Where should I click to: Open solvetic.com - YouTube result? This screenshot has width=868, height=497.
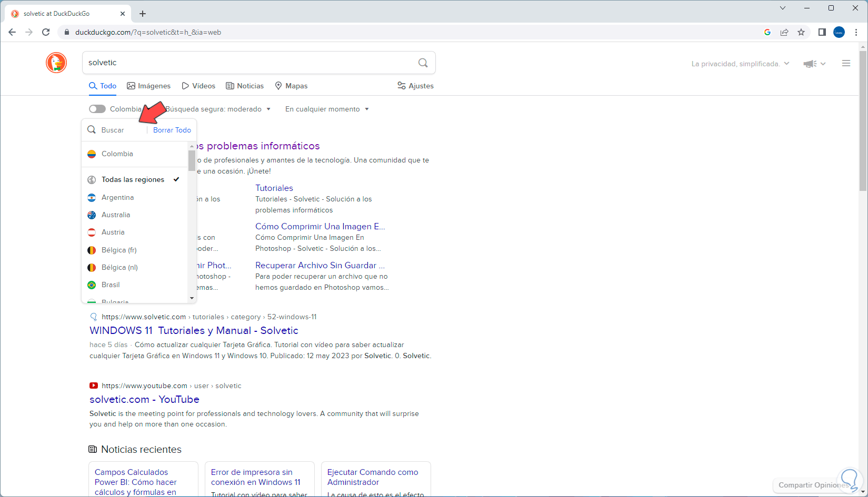tap(144, 400)
